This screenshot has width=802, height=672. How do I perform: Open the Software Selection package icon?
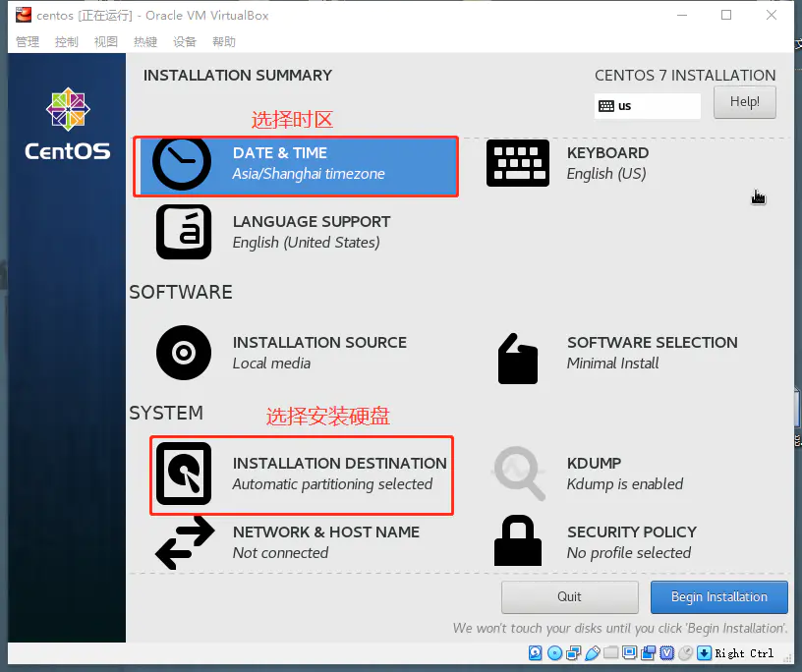518,359
